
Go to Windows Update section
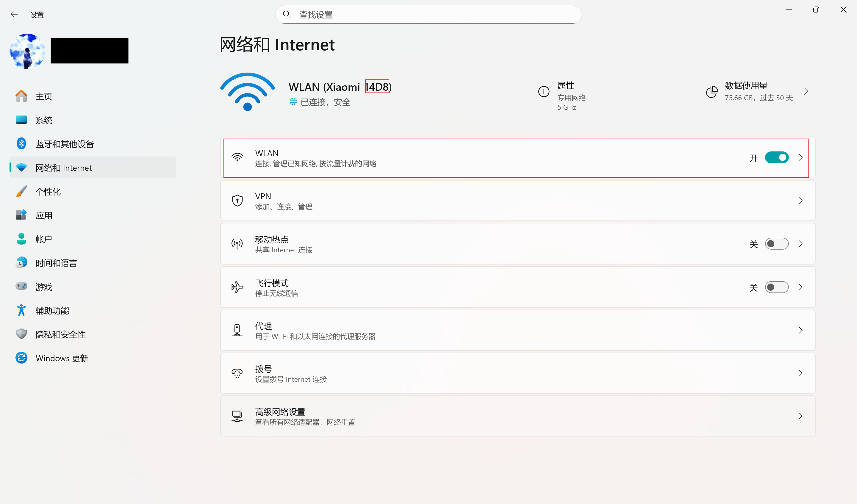tap(62, 358)
